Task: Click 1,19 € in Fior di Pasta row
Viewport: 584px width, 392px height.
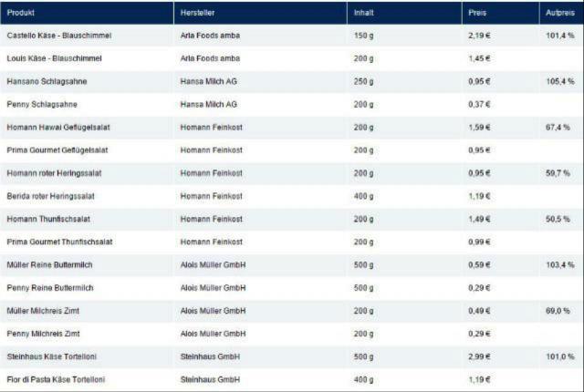Action: [x=479, y=380]
